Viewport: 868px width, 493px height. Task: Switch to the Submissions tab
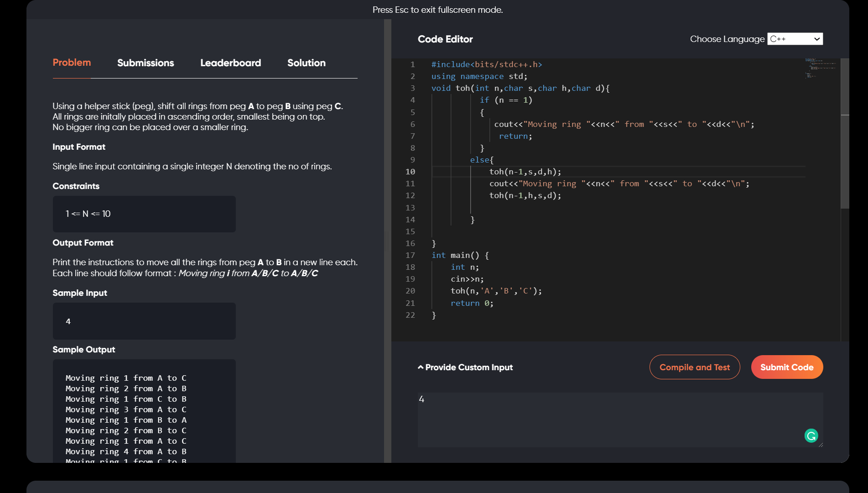pos(146,63)
